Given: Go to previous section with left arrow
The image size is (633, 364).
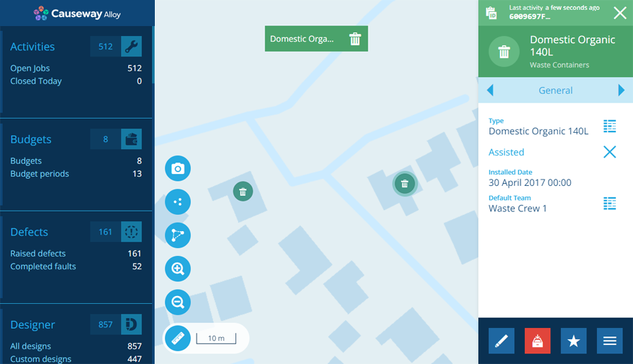Looking at the screenshot, I should 490,90.
